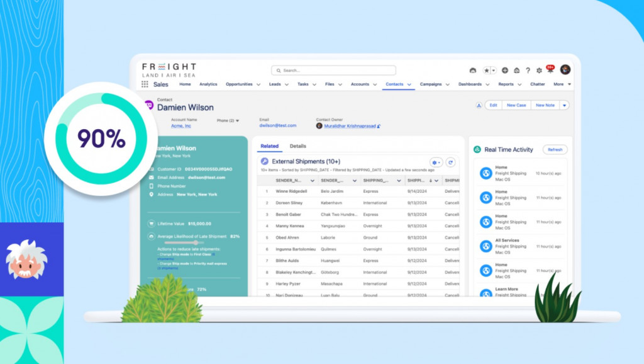Open the Setup gear icon
Screen dimensions: 644x364
[538, 71]
